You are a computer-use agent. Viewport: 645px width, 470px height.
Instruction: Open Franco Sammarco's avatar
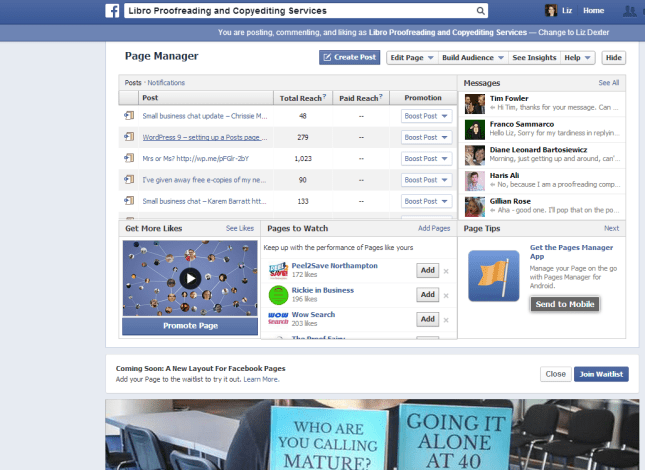[x=475, y=130]
